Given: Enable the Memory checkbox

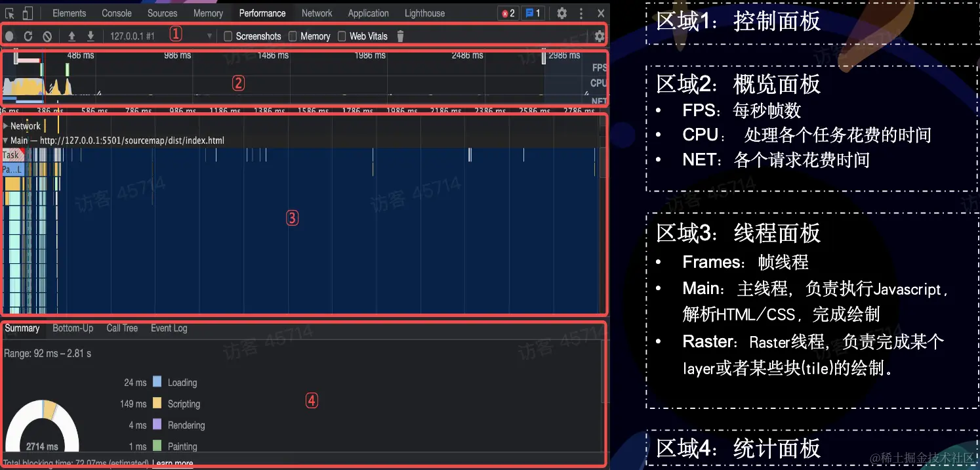Looking at the screenshot, I should click(293, 37).
